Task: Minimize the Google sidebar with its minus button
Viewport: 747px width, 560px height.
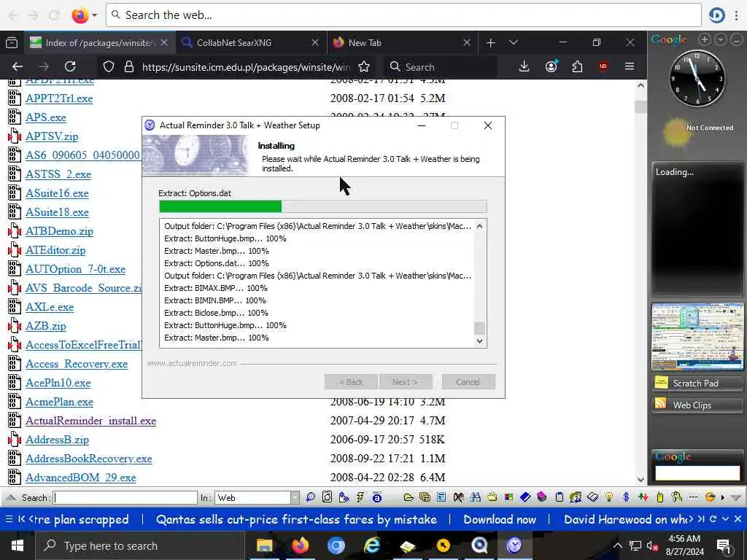Action: tap(737, 39)
